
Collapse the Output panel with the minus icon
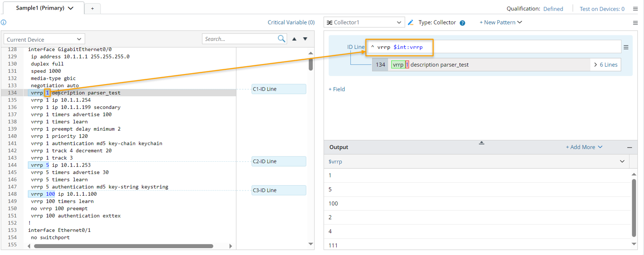(630, 147)
